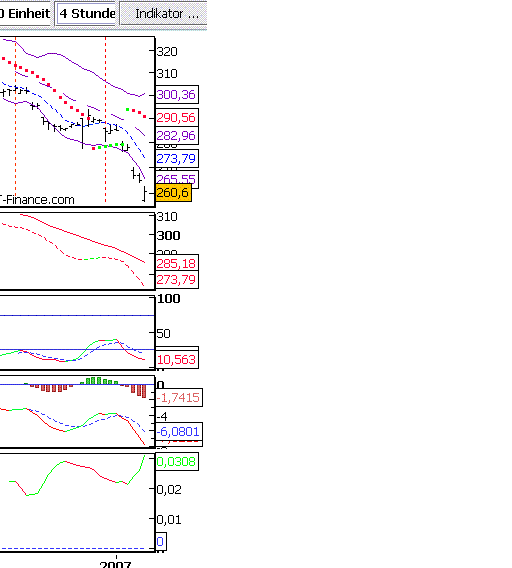Click the 285,18 moving average label

pyautogui.click(x=177, y=263)
